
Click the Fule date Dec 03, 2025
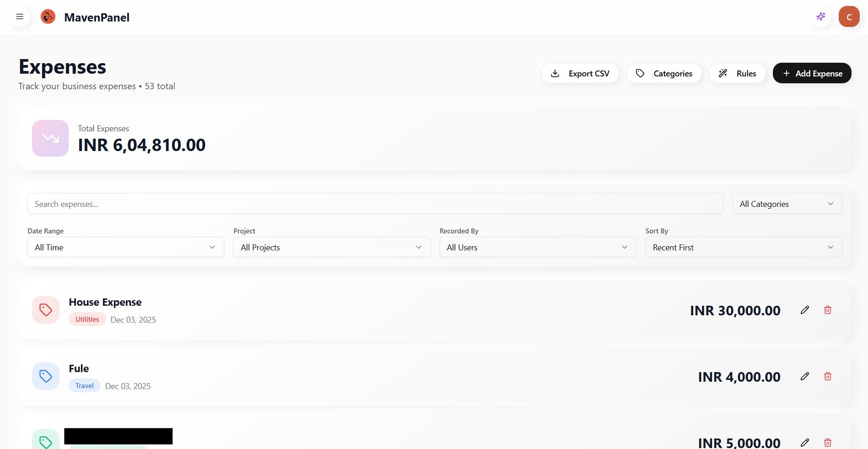[x=128, y=386]
